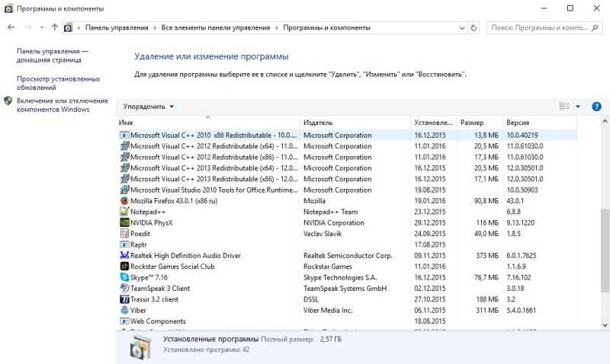610x364 pixels.
Task: Open Все элементы панели управления breadcrumb
Action: click(x=216, y=27)
